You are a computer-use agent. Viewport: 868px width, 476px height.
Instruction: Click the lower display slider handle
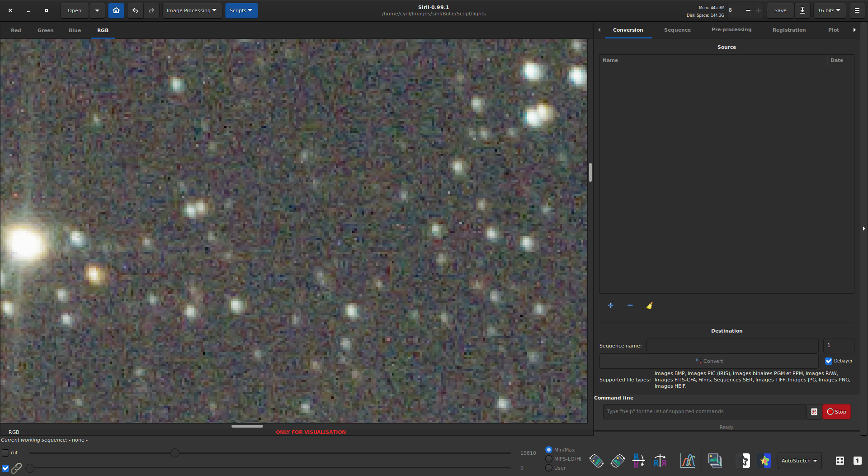(30, 468)
